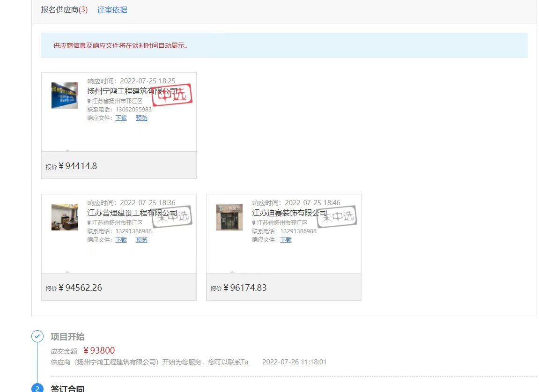Download 江苏迪赛装饰 response file

[286, 240]
